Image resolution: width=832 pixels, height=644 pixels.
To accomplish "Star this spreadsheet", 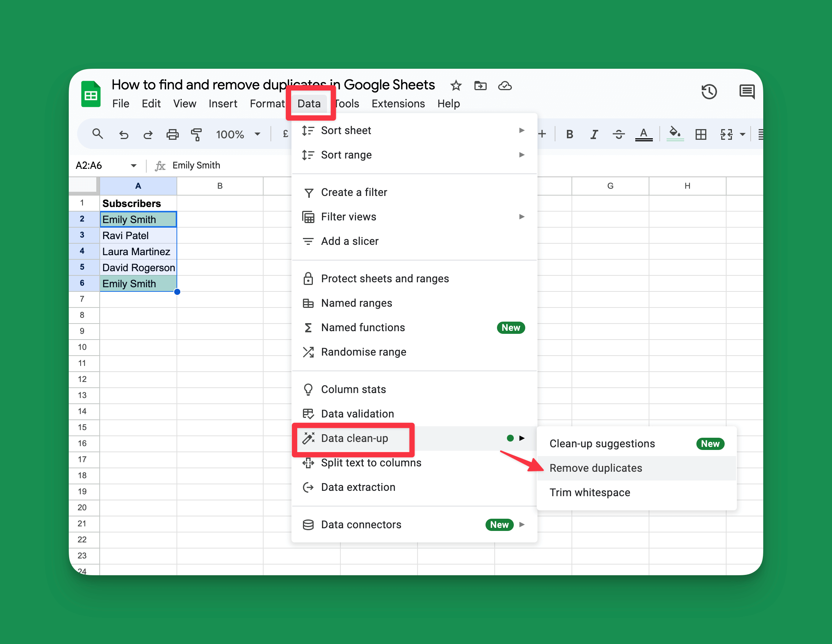I will [456, 86].
